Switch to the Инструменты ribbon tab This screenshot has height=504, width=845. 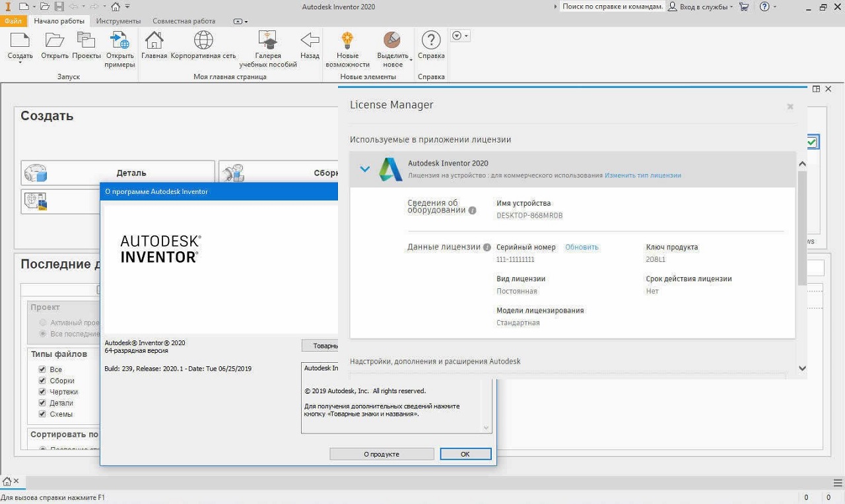tap(118, 21)
